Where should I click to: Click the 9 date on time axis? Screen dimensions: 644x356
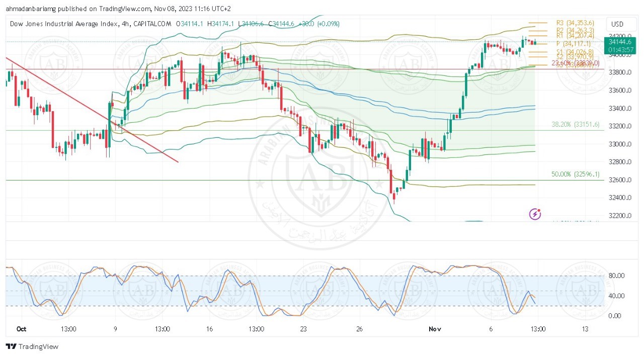coord(115,329)
